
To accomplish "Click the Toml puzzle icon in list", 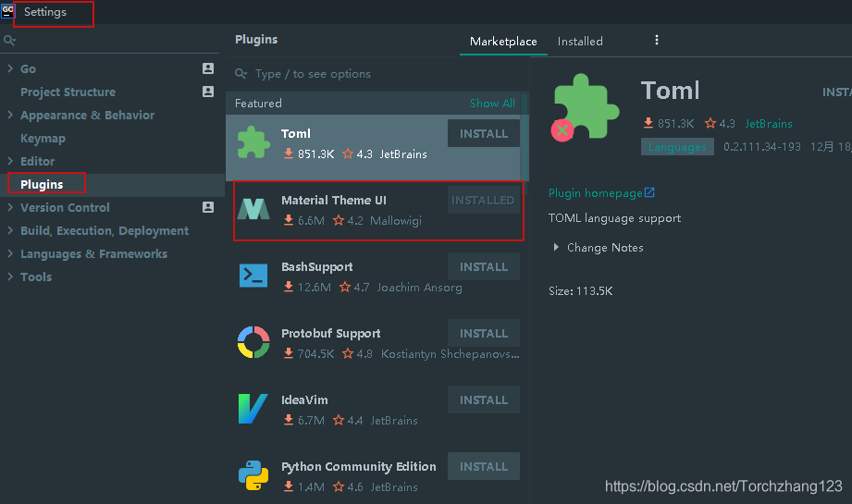I will point(253,142).
